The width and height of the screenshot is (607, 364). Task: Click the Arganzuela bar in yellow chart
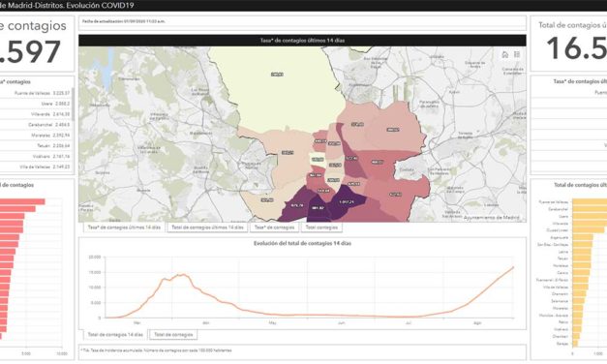[583, 237]
